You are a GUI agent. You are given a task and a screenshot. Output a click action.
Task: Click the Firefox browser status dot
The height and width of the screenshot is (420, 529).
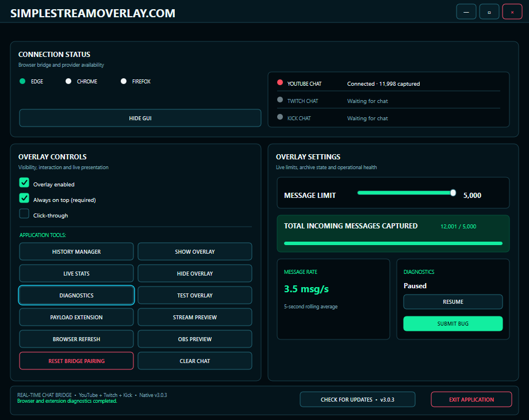(124, 81)
